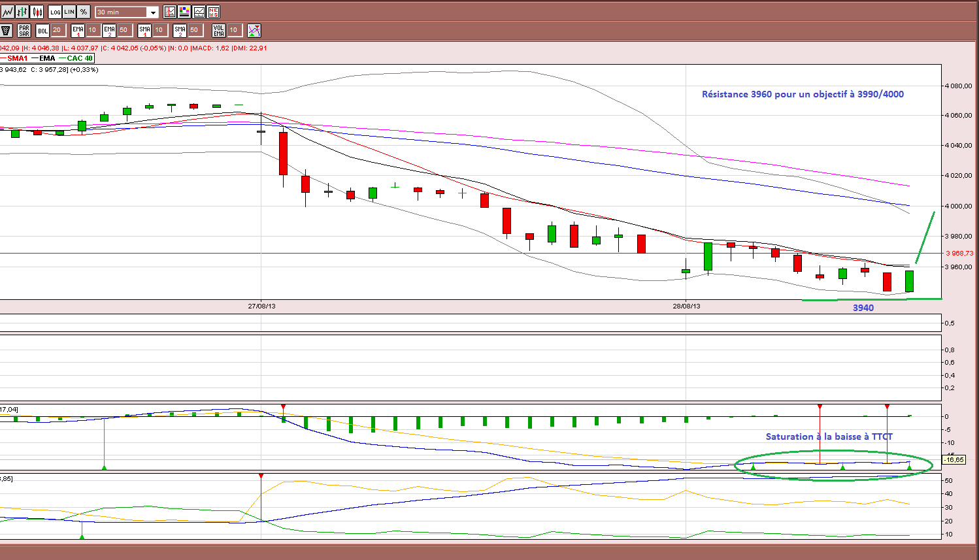Open the color settings palette icon
The width and height of the screenshot is (979, 560).
pyautogui.click(x=184, y=12)
